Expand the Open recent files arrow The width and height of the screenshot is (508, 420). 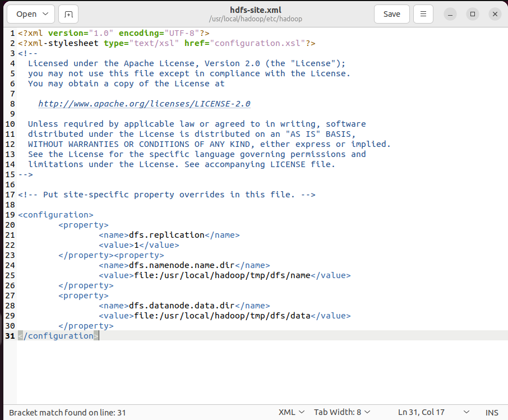(x=45, y=14)
